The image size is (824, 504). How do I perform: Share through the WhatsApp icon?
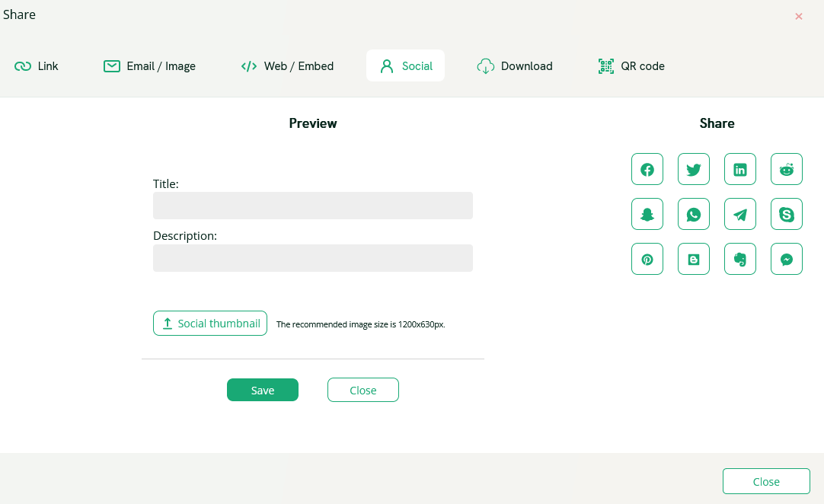[694, 214]
